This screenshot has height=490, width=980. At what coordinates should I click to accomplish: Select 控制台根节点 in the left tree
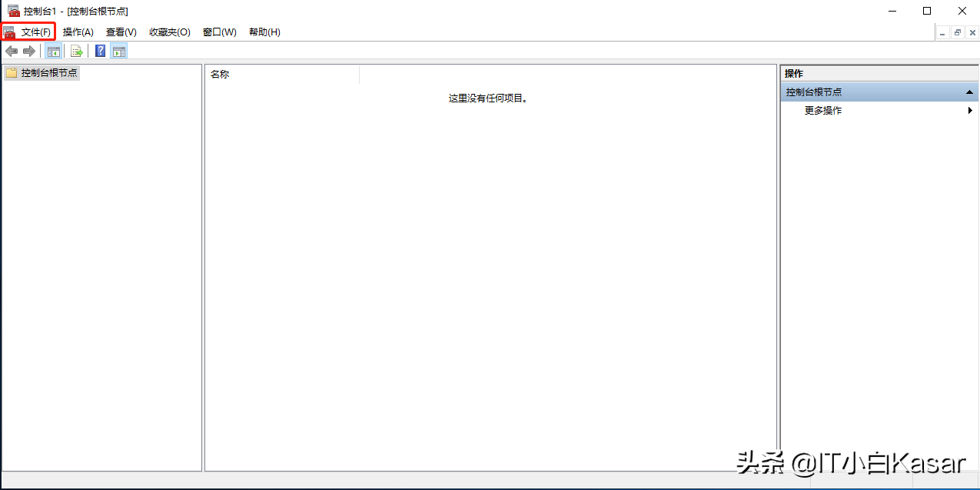point(48,72)
